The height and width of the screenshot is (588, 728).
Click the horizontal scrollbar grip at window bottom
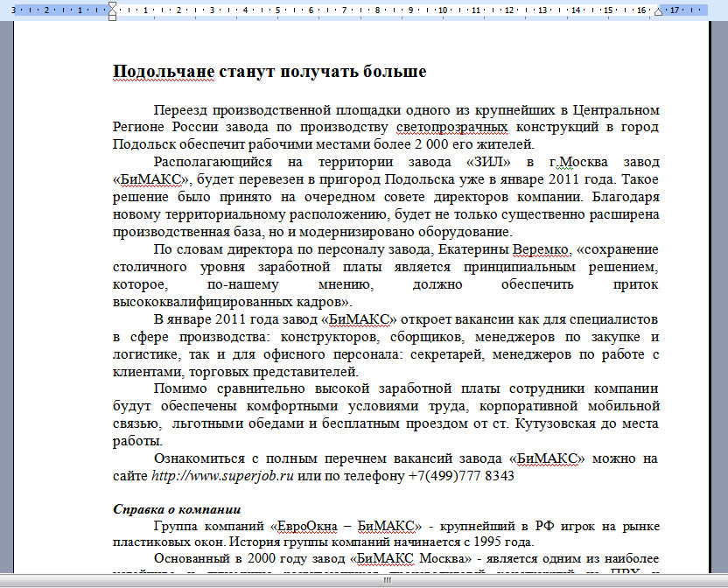tap(387, 581)
